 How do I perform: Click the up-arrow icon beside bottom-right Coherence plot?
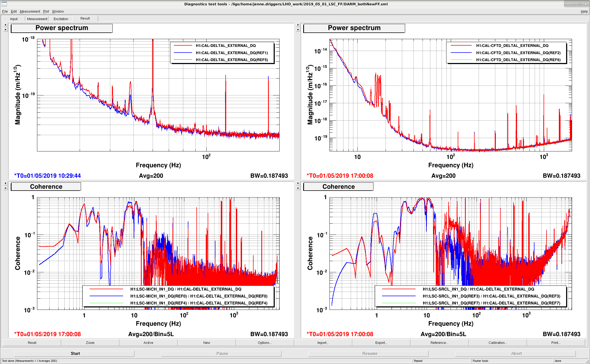pos(298,188)
